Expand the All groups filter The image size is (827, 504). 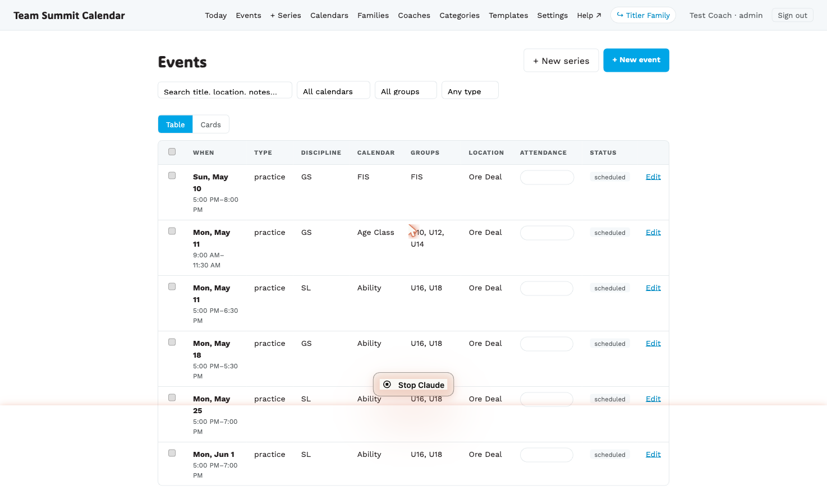(406, 91)
